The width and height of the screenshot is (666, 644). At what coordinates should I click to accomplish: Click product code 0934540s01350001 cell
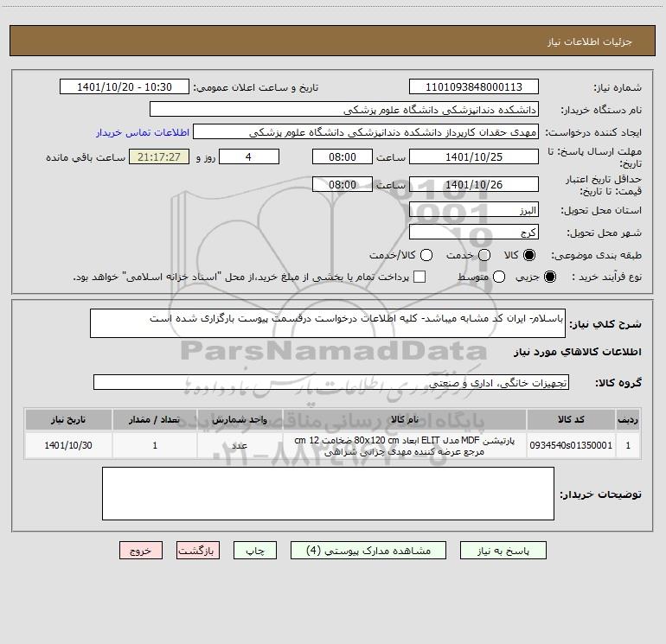[571, 445]
